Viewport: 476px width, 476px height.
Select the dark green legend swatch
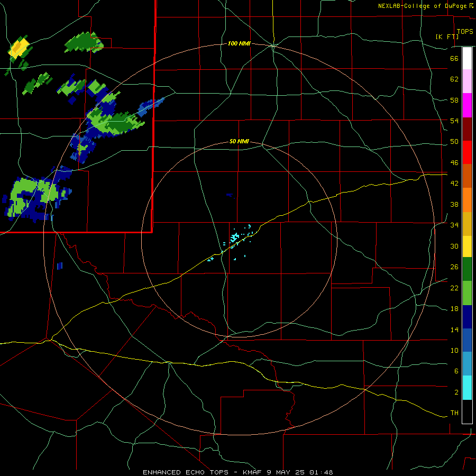[467, 269]
